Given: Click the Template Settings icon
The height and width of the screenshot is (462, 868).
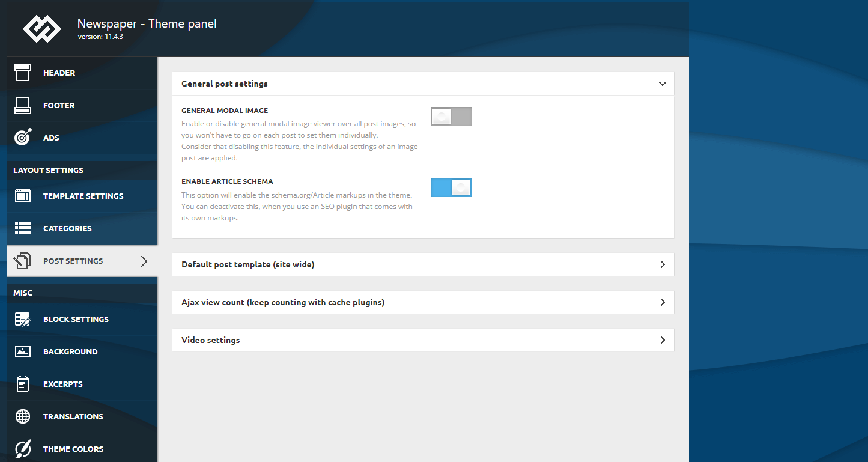Looking at the screenshot, I should (x=23, y=196).
